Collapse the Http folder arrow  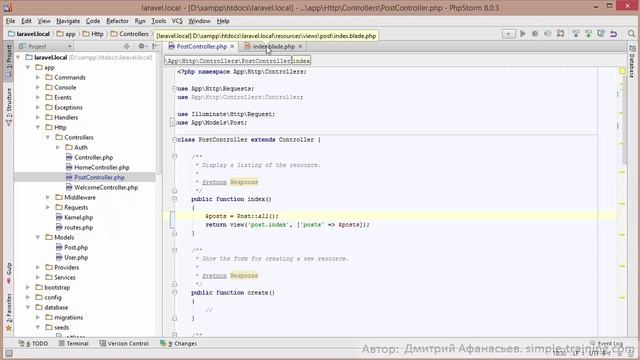(38, 127)
